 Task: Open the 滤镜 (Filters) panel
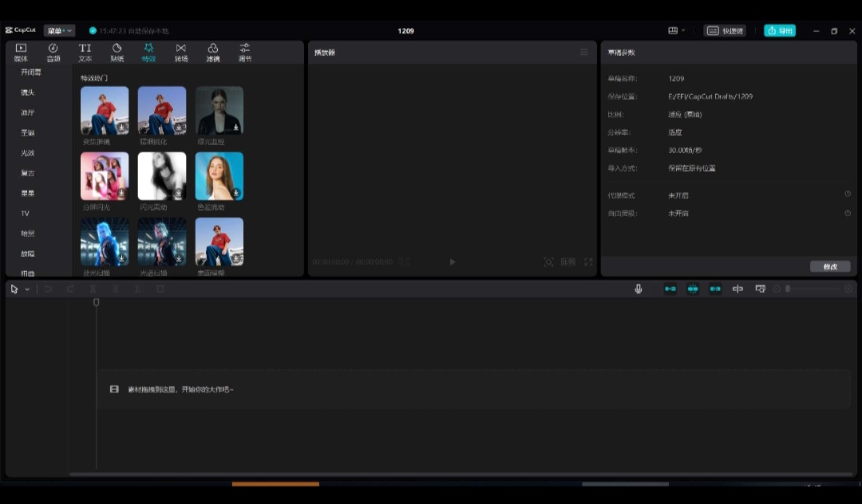click(213, 53)
